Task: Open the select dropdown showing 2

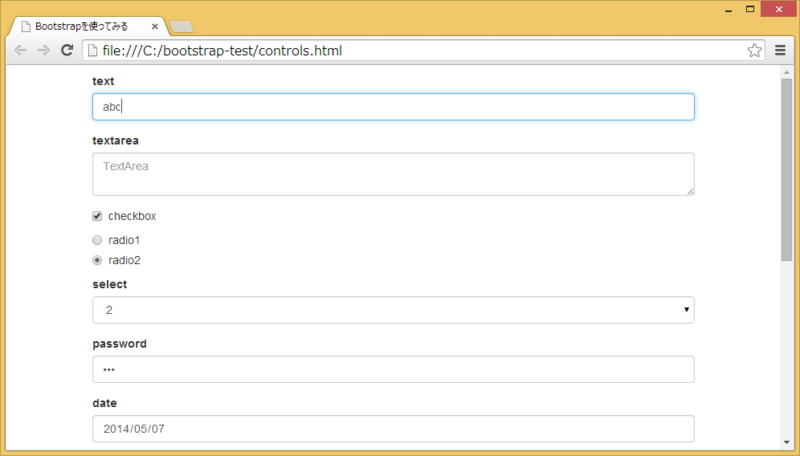Action: [393, 310]
